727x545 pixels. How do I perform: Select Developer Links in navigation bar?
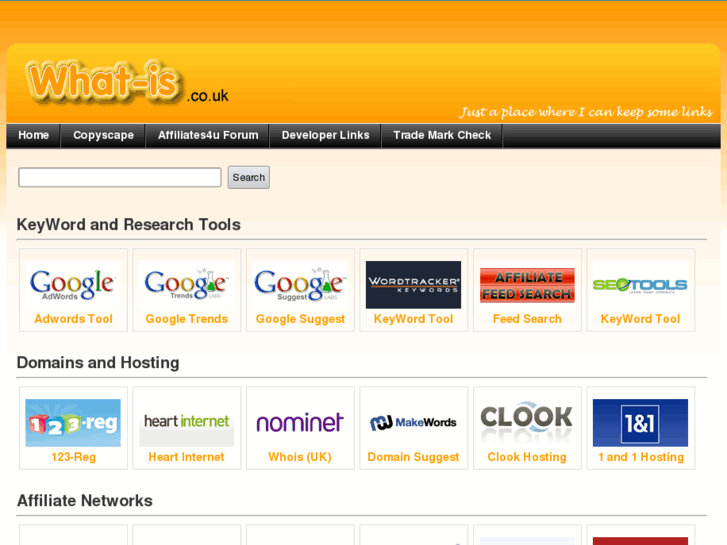coord(325,135)
